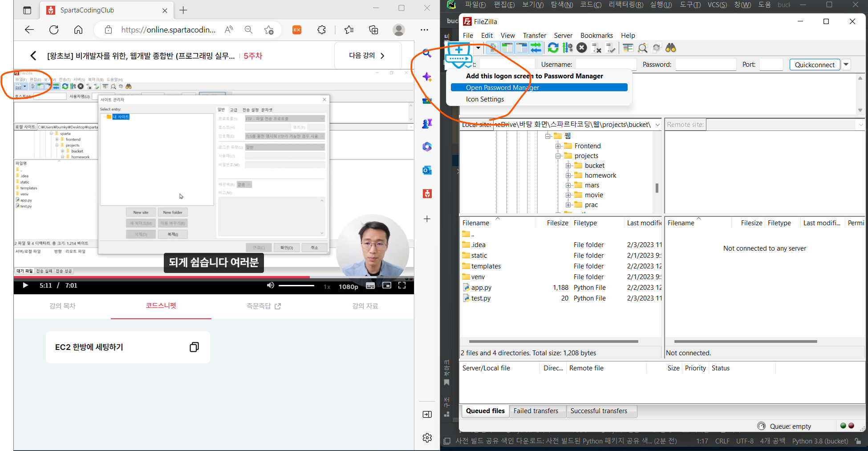Switch to the Queued files tab
The height and width of the screenshot is (451, 868).
click(485, 411)
